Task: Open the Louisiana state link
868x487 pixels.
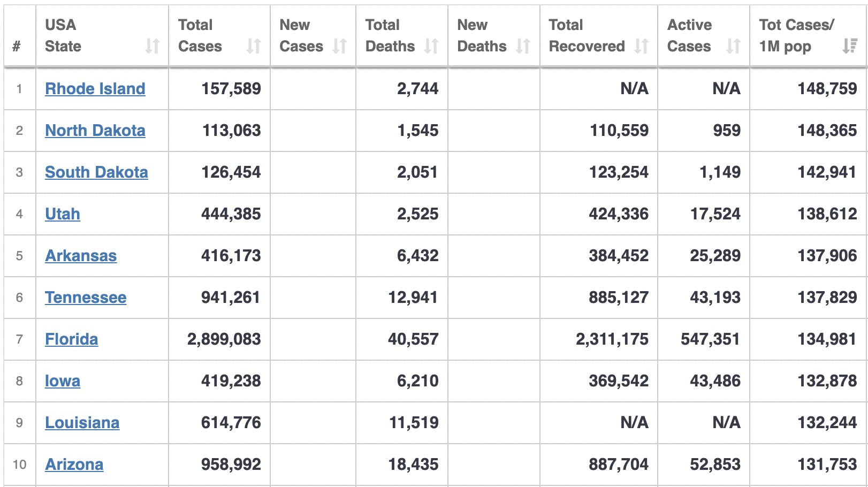Action: coord(82,423)
